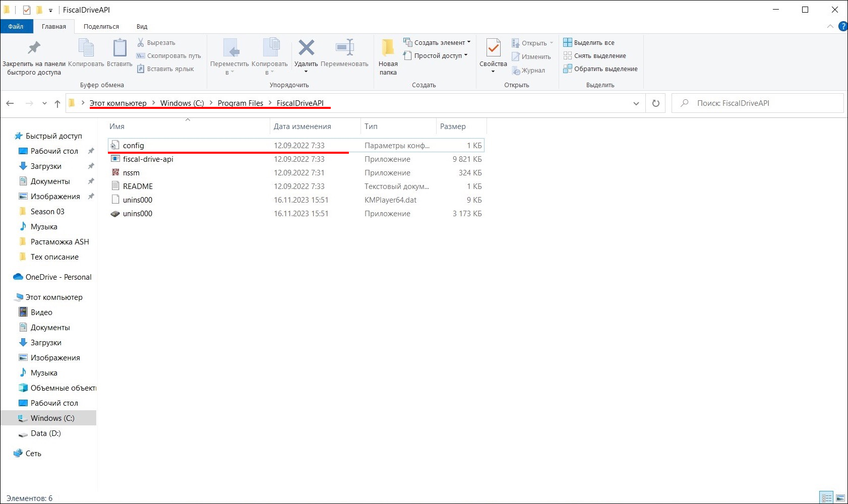Sort by the Размер column header
This screenshot has width=848, height=504.
461,126
